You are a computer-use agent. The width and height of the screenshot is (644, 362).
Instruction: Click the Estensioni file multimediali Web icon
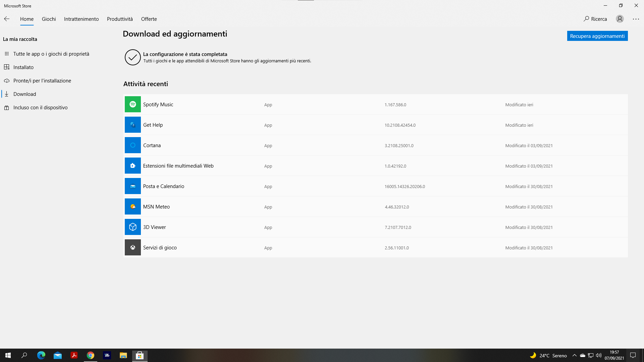point(132,166)
